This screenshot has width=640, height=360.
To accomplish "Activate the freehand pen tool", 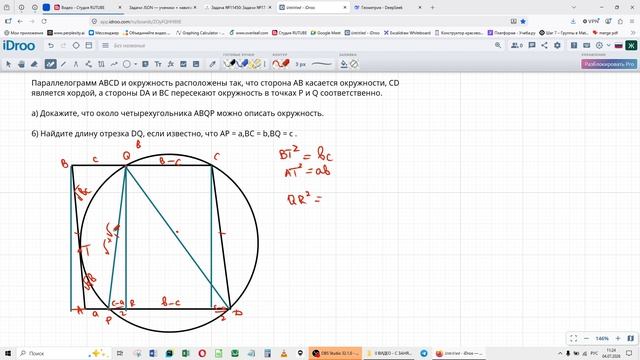I will click(50, 64).
